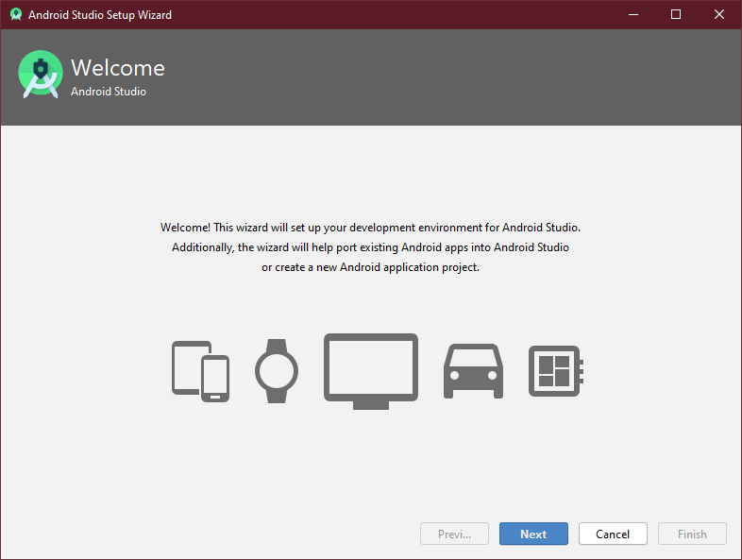Click the Welcome heading text

pyautogui.click(x=118, y=68)
